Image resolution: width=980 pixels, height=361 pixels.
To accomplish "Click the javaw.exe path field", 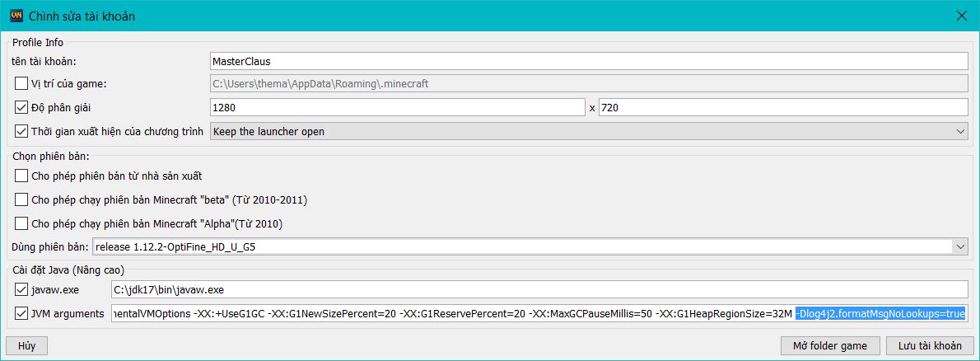I will (539, 289).
